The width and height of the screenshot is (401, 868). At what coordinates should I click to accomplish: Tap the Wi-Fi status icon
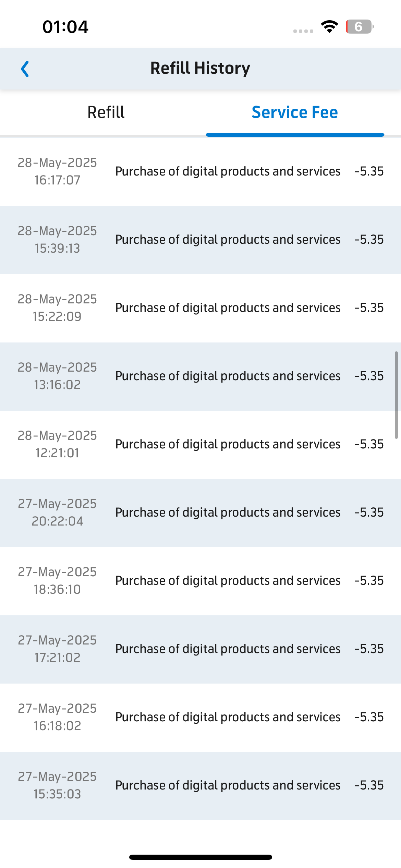[x=329, y=27]
